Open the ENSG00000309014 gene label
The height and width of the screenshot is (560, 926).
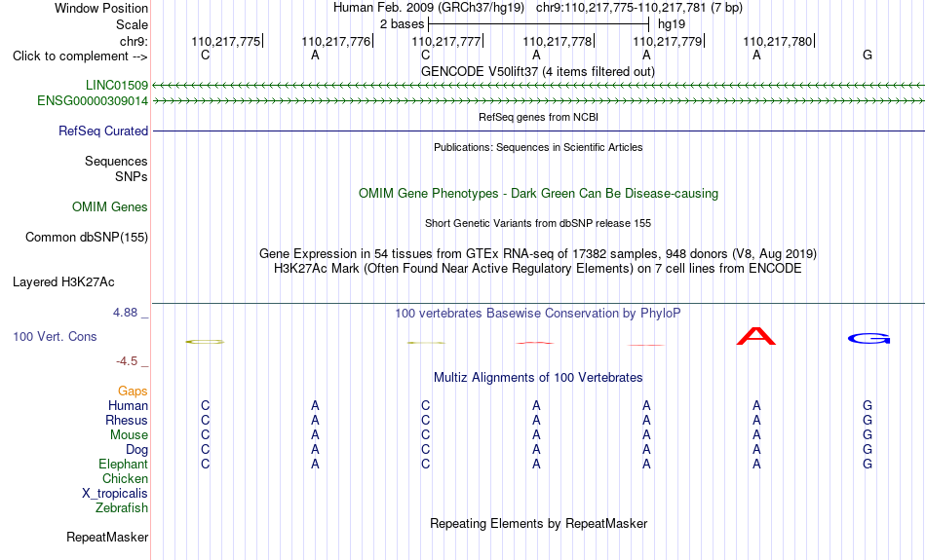pyautogui.click(x=93, y=101)
